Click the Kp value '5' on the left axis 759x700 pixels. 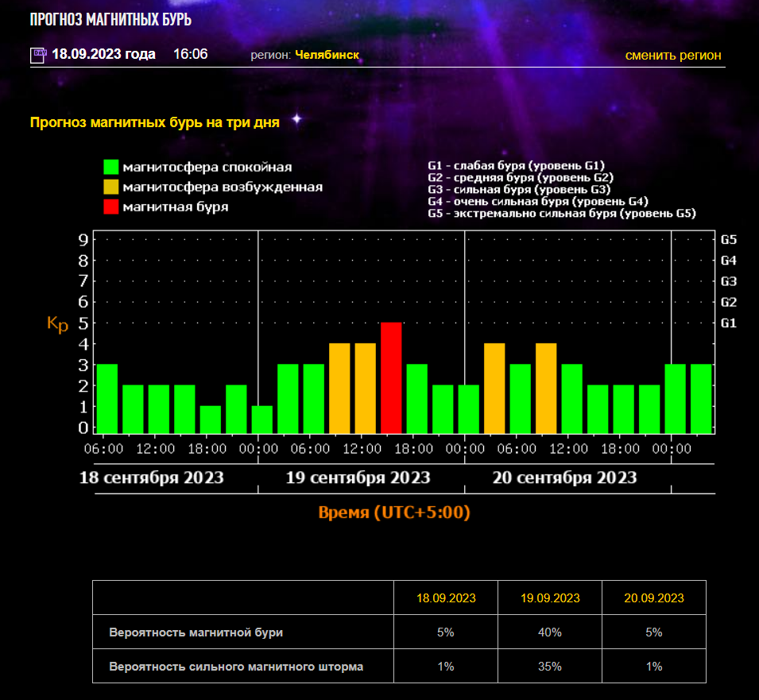83,323
